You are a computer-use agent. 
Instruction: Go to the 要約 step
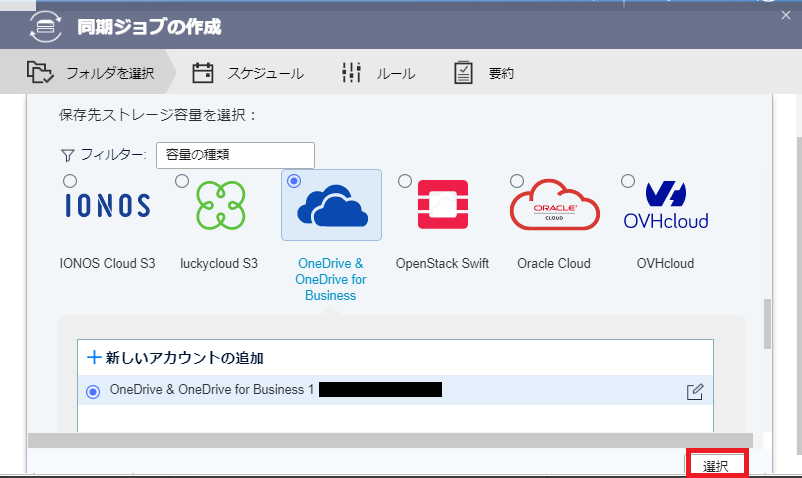484,73
